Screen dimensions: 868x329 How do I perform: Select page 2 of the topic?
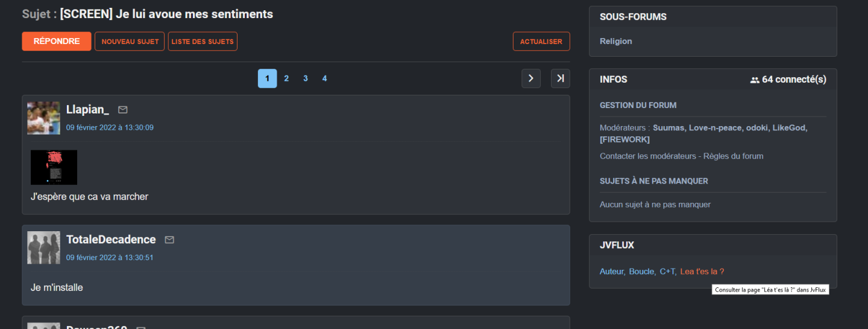[286, 78]
